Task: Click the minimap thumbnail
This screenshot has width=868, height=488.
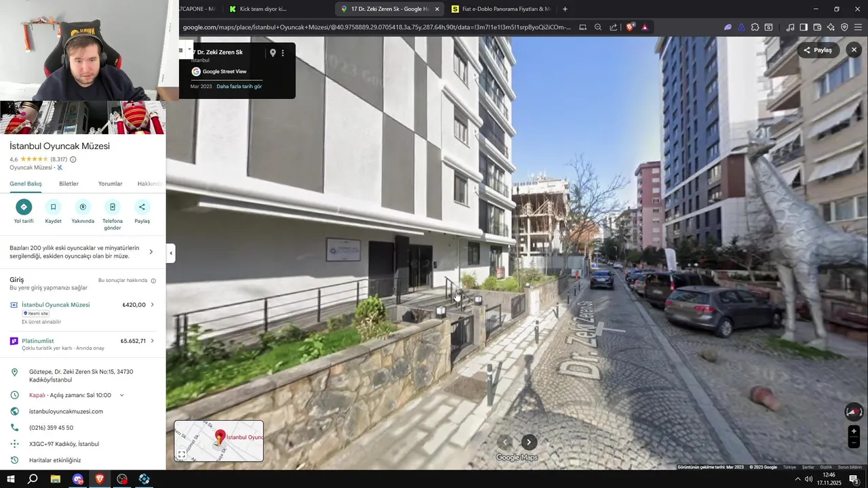Action: 219,441
